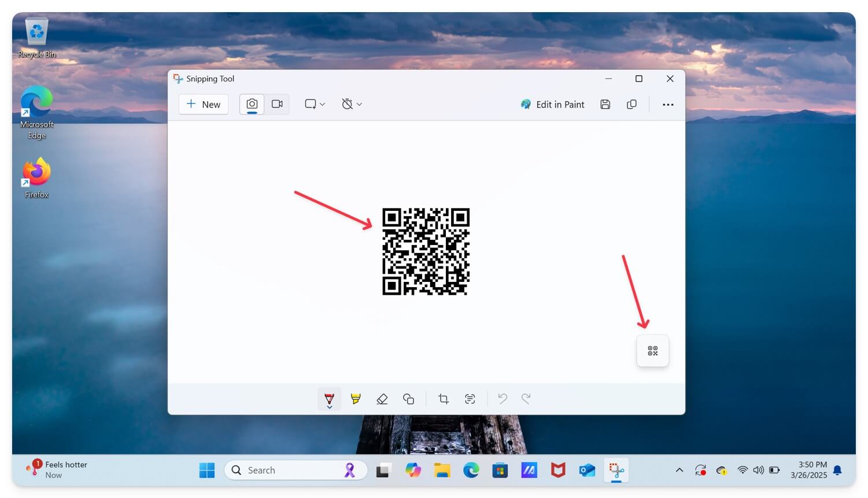Click the Snipping Tool taskbar icon

(x=616, y=470)
